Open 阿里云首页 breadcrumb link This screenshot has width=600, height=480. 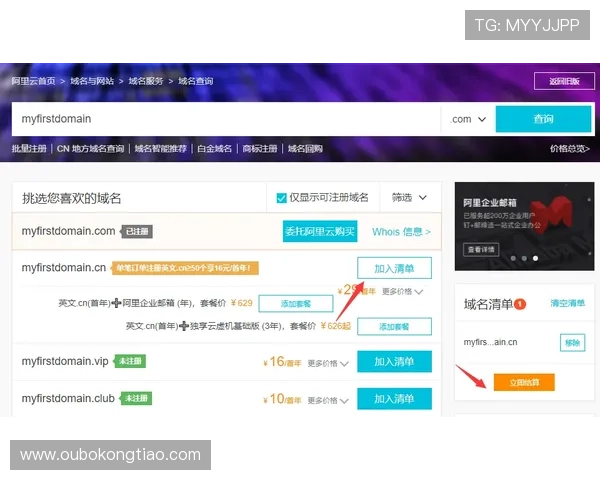(33, 81)
